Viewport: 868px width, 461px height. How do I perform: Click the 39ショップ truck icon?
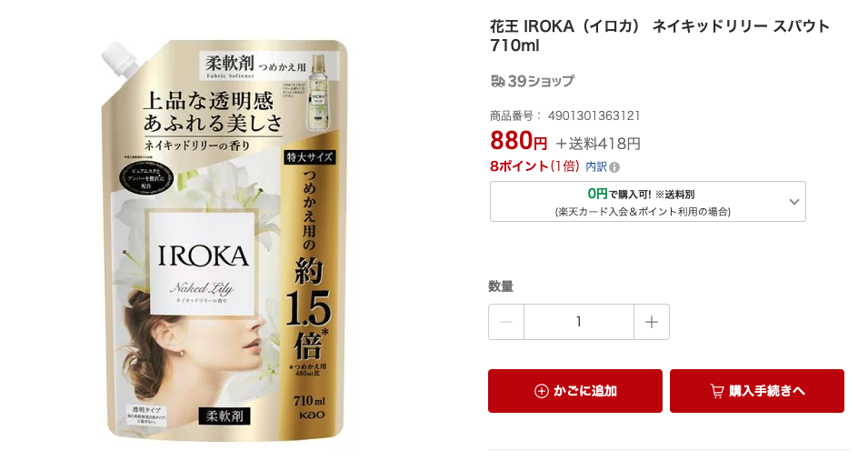tap(498, 82)
